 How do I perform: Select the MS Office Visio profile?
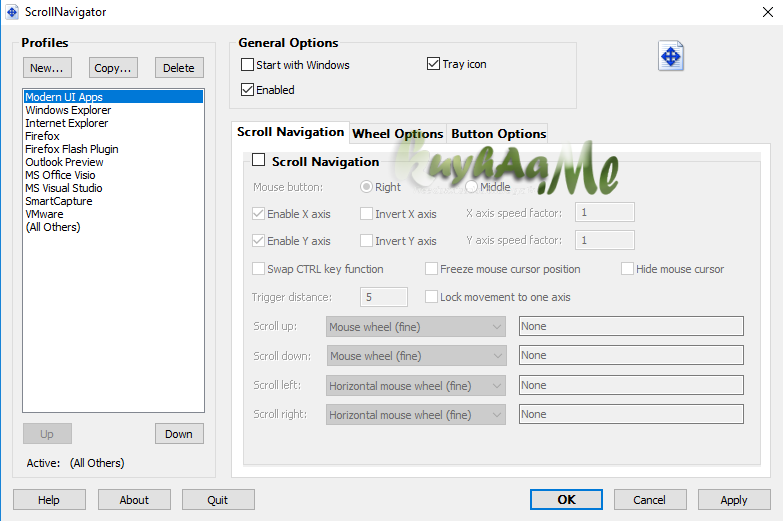(113, 175)
